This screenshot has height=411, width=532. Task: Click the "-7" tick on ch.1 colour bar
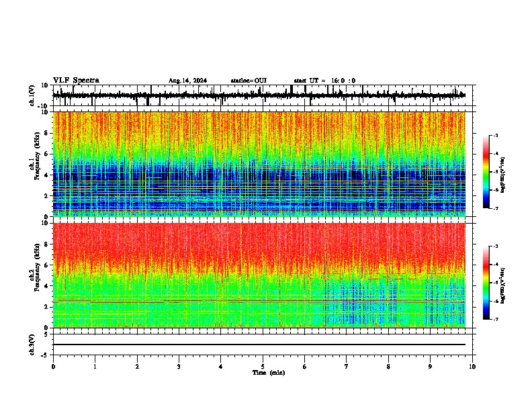[496, 208]
